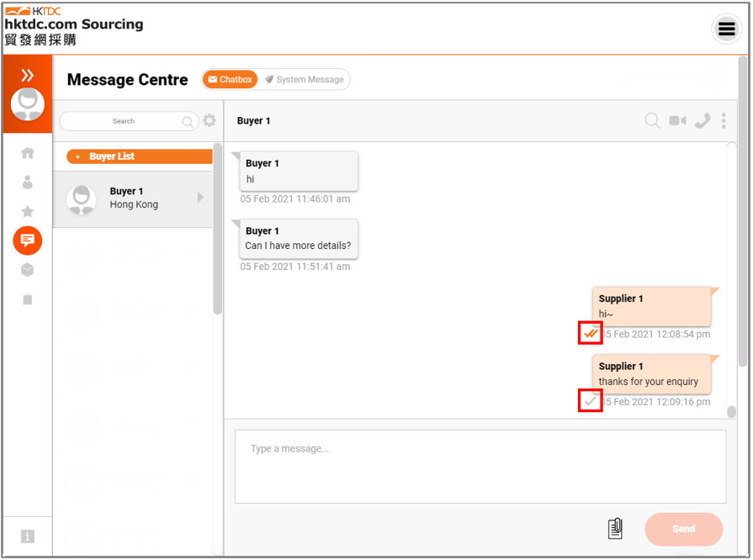
Task: Open the hamburger menu at top right
Action: [726, 29]
